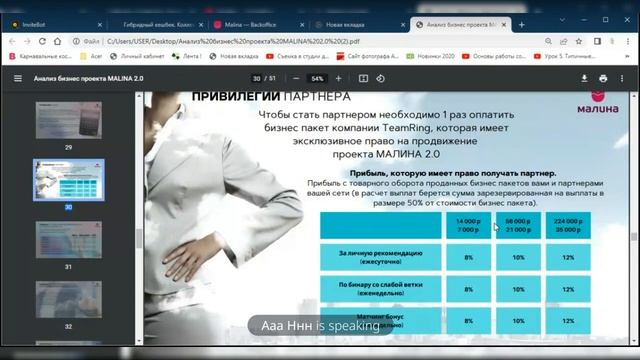
Task: Open a new browser tab
Action: coord(522,25)
